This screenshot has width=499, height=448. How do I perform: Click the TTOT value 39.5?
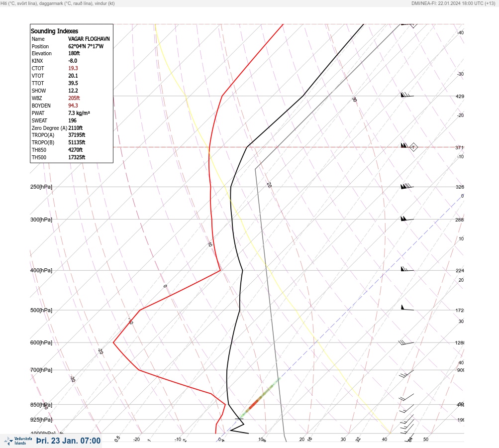pos(73,83)
